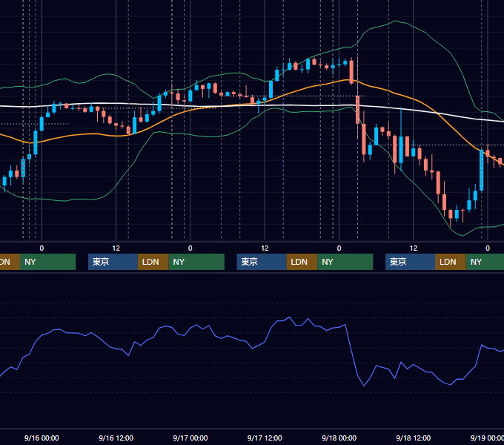Click the hour label 0 above 9/16 00:00
504x445 pixels.
[42, 248]
